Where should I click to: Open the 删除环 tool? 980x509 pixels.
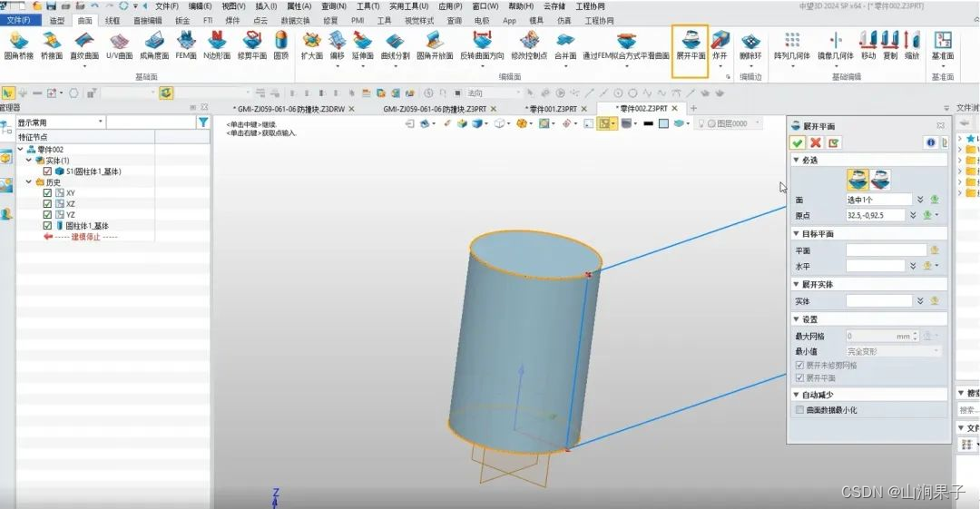pyautogui.click(x=750, y=45)
